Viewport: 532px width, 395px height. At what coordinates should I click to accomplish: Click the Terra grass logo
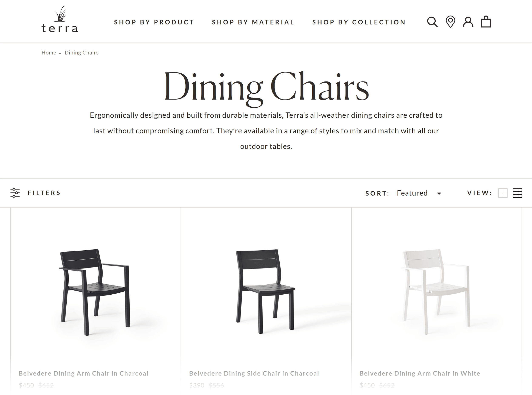point(59,21)
